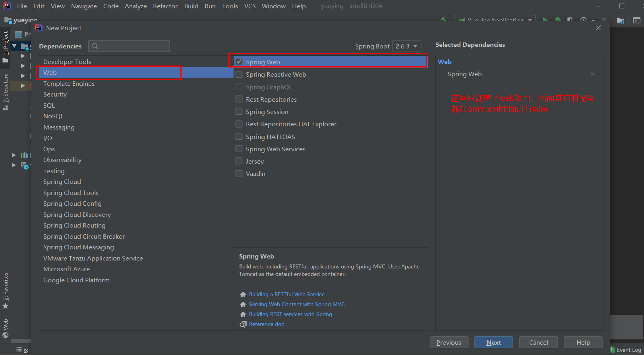644x355 pixels.
Task: Open Serving Web Content with Spring MVC link
Action: click(x=297, y=304)
